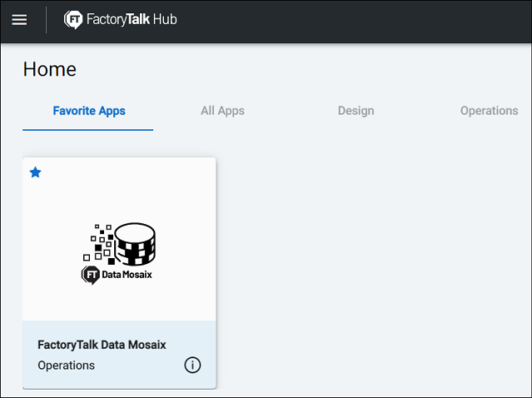Image resolution: width=532 pixels, height=398 pixels.
Task: Click the scattered squares graphic on the card
Action: (x=99, y=244)
